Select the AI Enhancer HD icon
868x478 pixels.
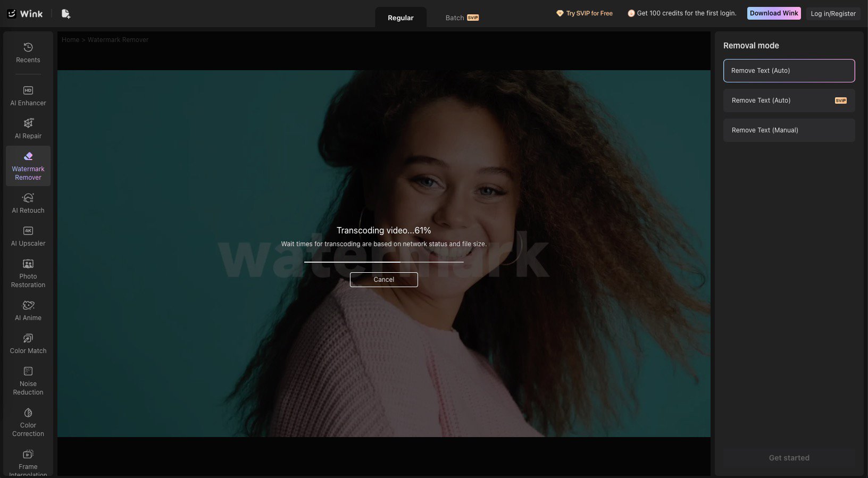(28, 90)
